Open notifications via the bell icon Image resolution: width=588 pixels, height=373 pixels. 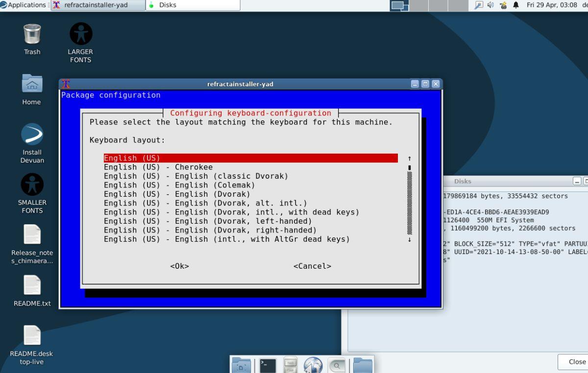[517, 5]
